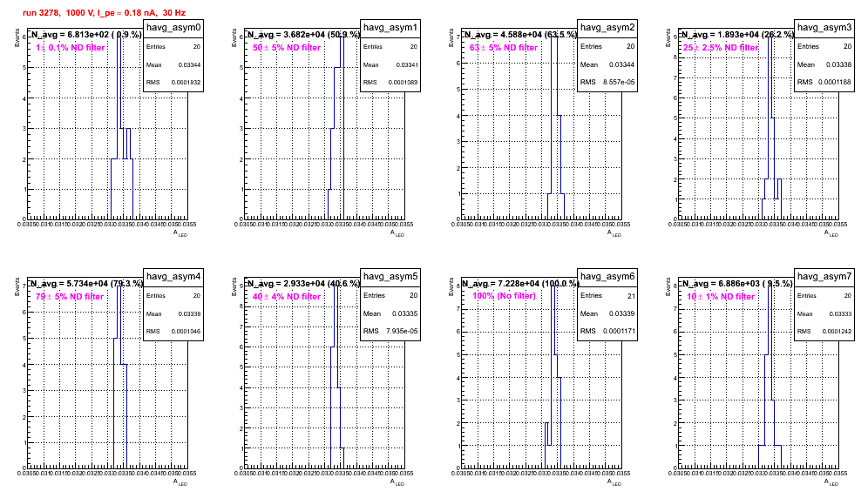Click N_avg = 5.734e+04 title text
Screen dimensions: 868x498
(86, 283)
